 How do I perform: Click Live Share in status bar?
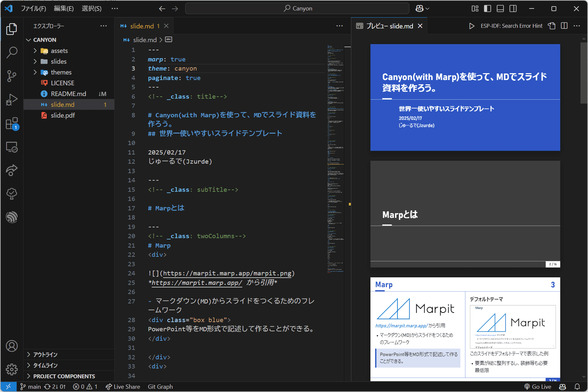(123, 387)
